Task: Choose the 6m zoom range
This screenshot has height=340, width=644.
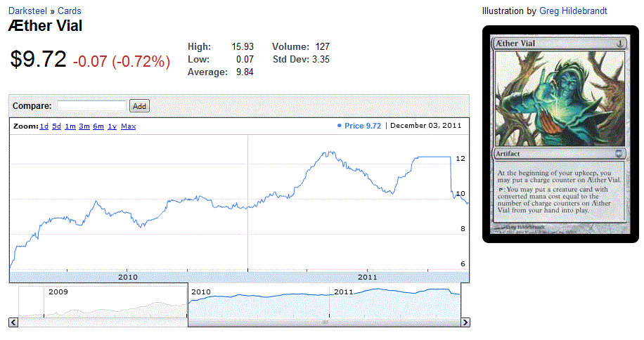Action: coord(98,126)
